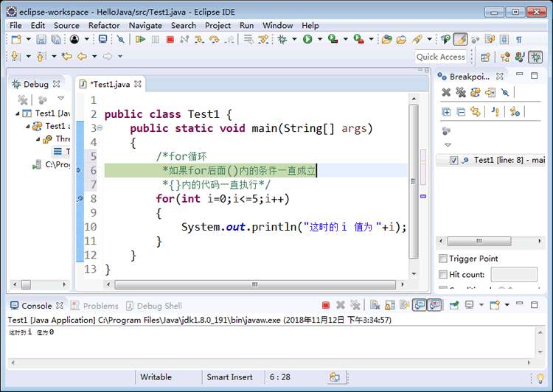Collapse the Test1 tree node in Debug view
This screenshot has width=553, height=392.
(x=18, y=113)
